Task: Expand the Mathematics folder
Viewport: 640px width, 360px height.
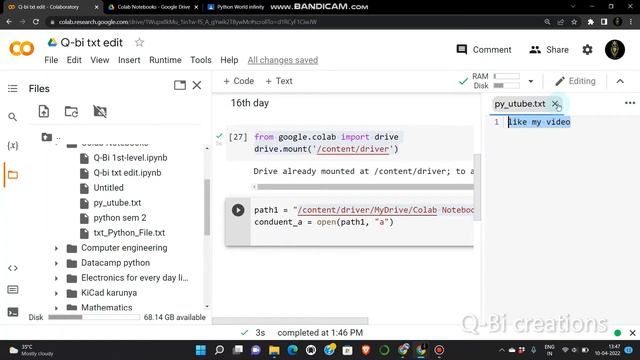Action: (x=56, y=308)
